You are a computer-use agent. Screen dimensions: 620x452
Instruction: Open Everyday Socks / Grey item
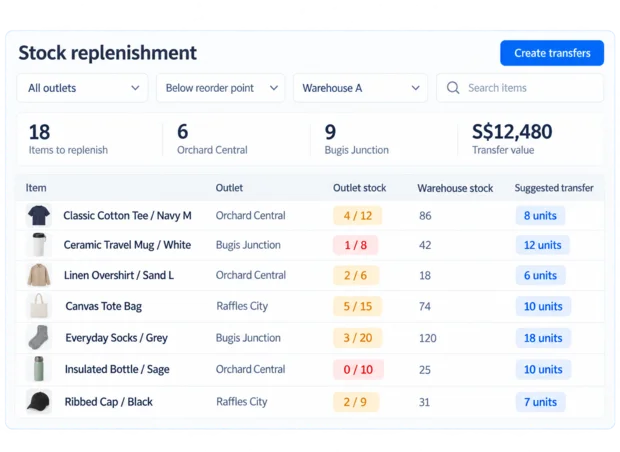(x=117, y=338)
